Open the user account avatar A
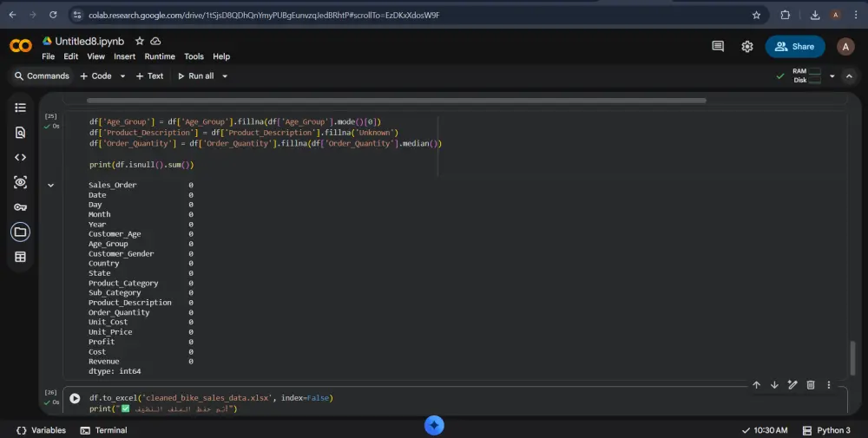The width and height of the screenshot is (868, 438). click(845, 47)
